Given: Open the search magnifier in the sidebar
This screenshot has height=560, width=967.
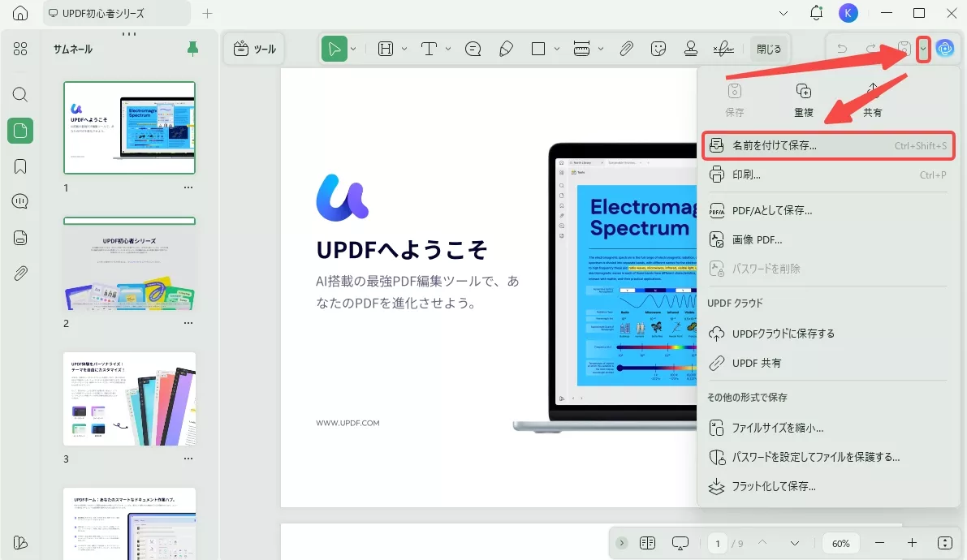Looking at the screenshot, I should pyautogui.click(x=19, y=94).
